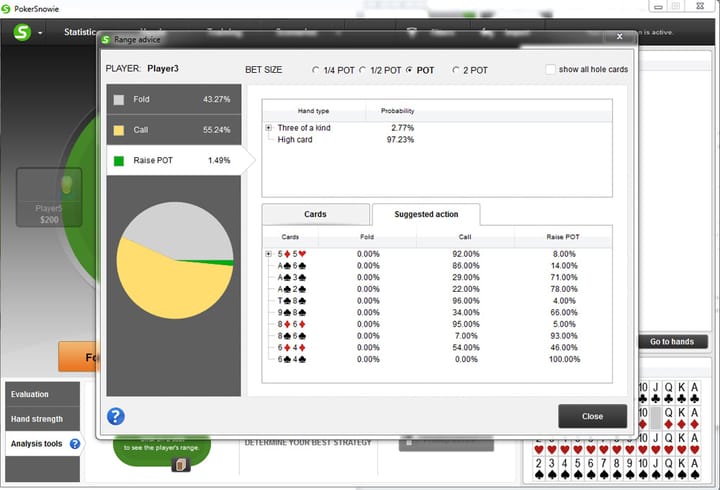Image resolution: width=720 pixels, height=490 pixels.
Task: Click the player range card icon on green button
Action: pos(181,465)
